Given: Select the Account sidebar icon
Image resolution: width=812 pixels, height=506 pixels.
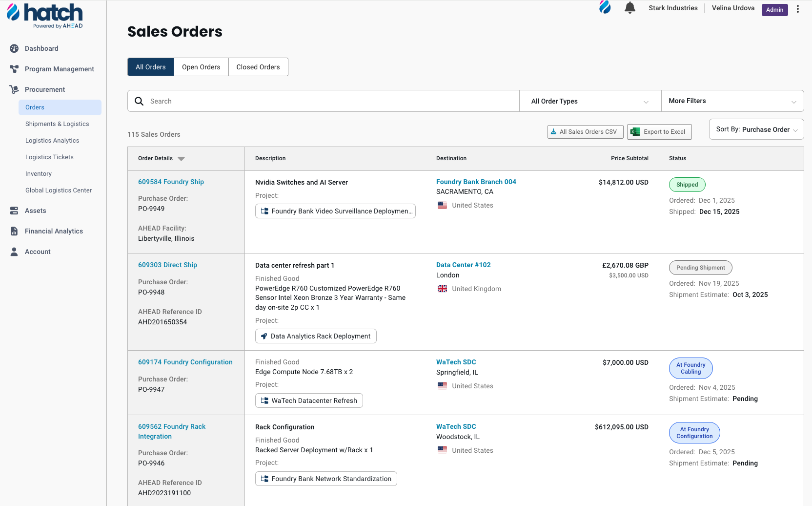Looking at the screenshot, I should click(x=14, y=252).
